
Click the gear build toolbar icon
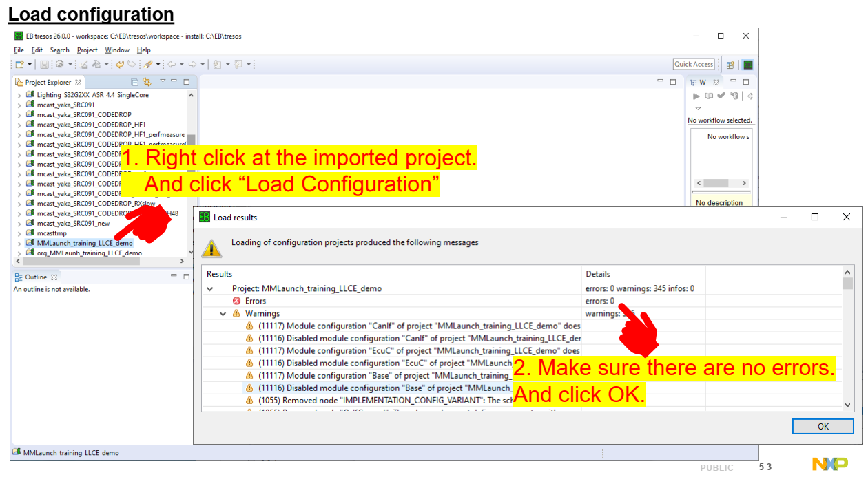[x=59, y=64]
